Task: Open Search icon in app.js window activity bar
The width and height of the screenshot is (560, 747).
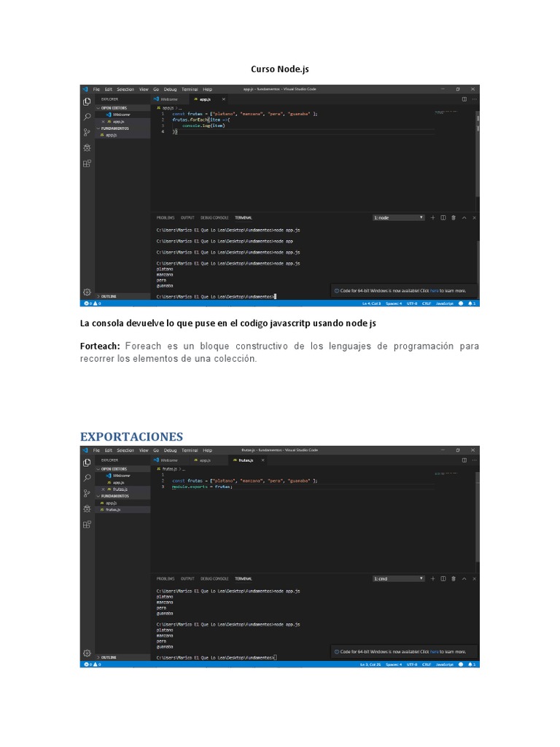Action: 87,117
